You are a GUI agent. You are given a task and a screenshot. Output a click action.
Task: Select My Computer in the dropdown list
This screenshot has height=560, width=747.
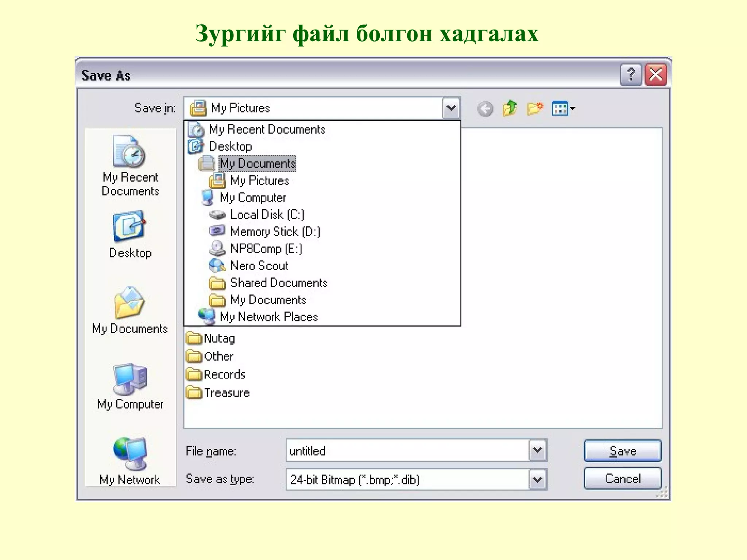(322, 197)
